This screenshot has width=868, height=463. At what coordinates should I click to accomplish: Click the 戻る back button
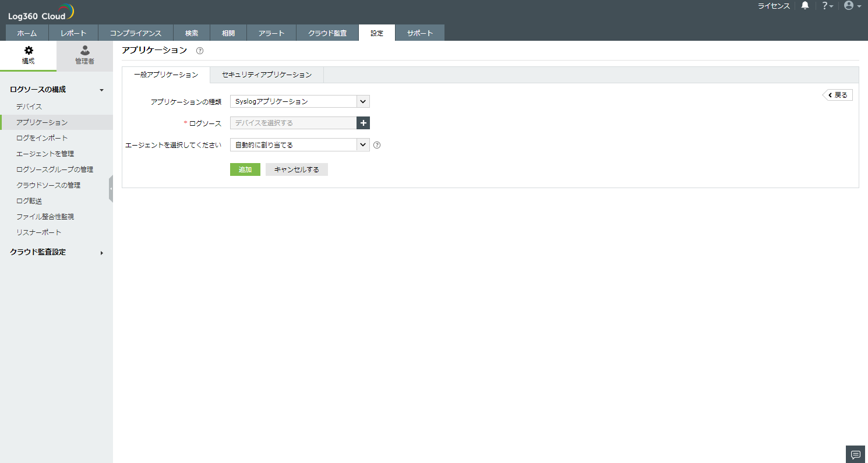[838, 95]
